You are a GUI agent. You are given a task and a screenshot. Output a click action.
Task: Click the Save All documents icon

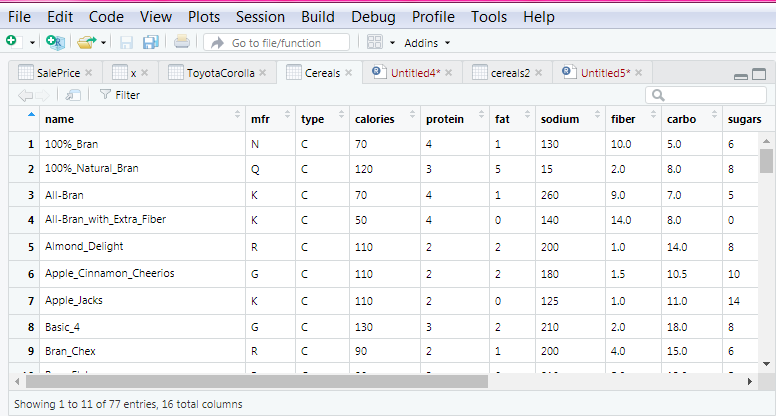[x=150, y=42]
